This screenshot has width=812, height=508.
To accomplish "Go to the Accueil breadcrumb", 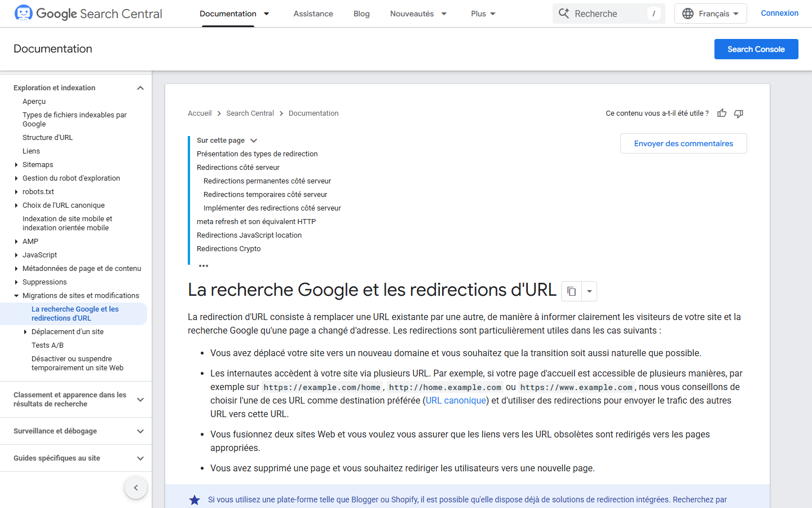I will coord(200,113).
